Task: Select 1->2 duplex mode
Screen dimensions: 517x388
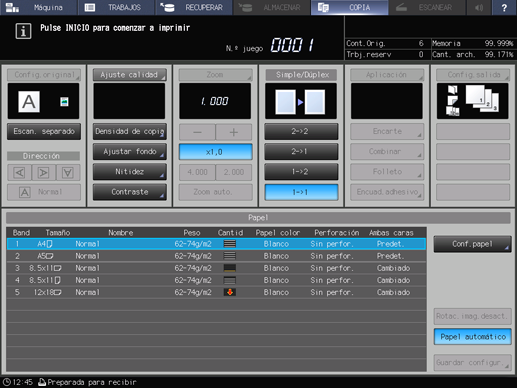Action: tap(301, 172)
